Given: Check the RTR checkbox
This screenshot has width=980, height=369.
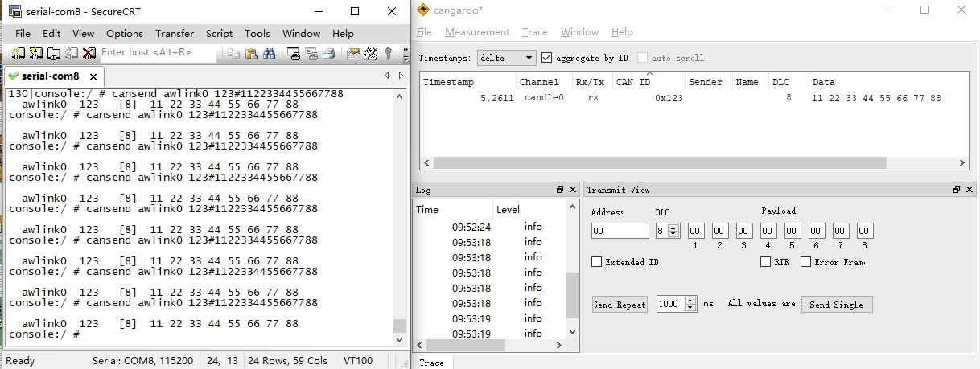Looking at the screenshot, I should tap(765, 262).
